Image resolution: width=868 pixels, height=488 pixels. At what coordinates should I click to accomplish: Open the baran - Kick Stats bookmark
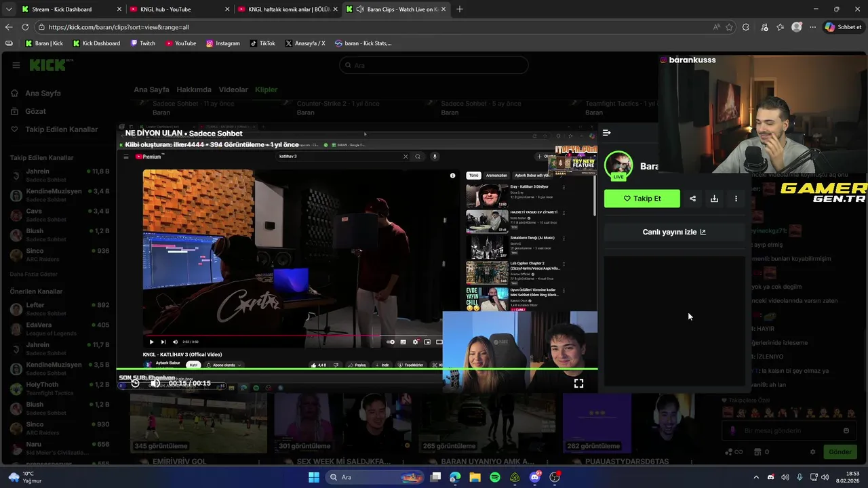[363, 43]
